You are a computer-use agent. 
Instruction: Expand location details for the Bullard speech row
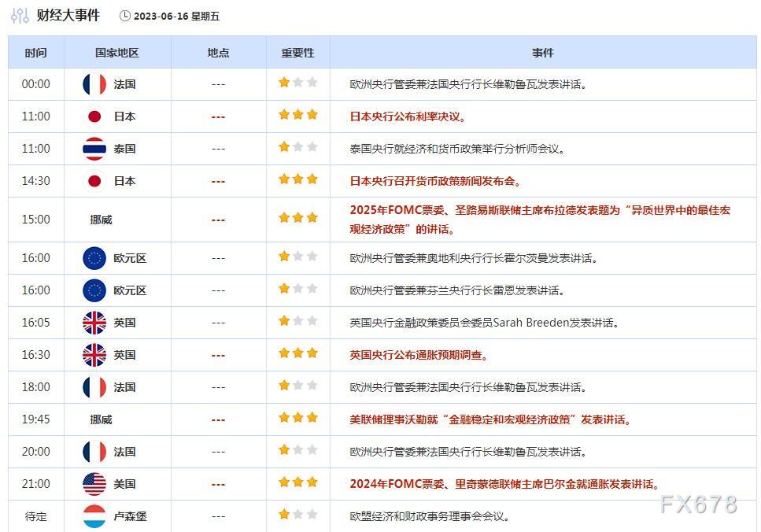coord(217,219)
